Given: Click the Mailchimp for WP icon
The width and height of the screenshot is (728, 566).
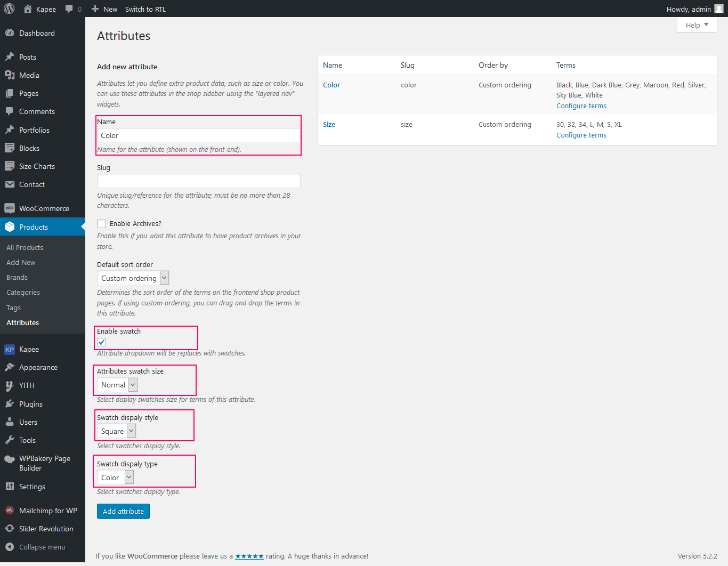Looking at the screenshot, I should (x=10, y=511).
